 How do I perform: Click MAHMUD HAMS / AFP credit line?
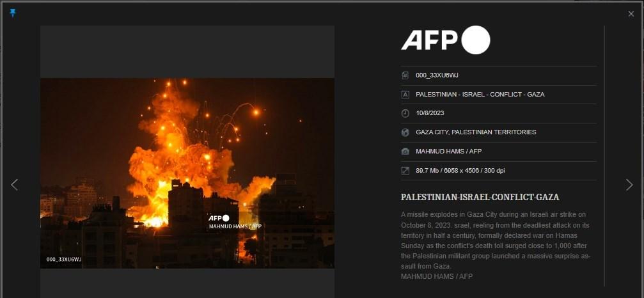(x=448, y=151)
